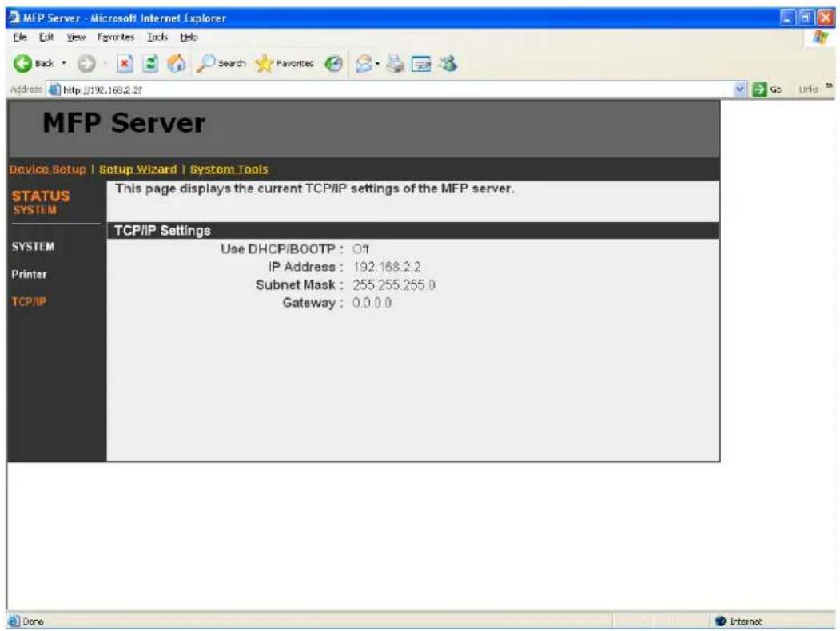The height and width of the screenshot is (631, 840).
Task: Print the page with printer icon
Action: [x=396, y=64]
